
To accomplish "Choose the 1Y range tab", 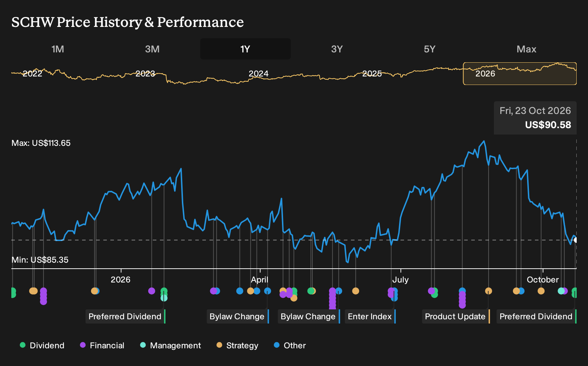I will [245, 49].
